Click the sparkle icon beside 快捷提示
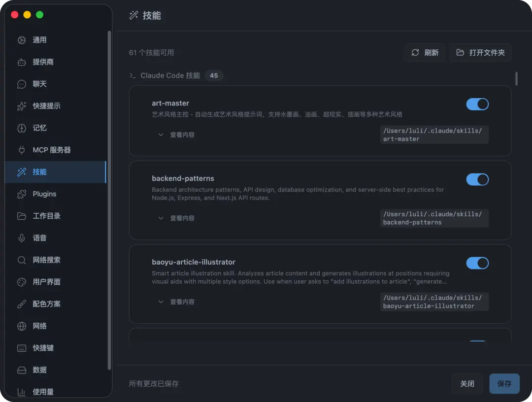 [x=22, y=106]
